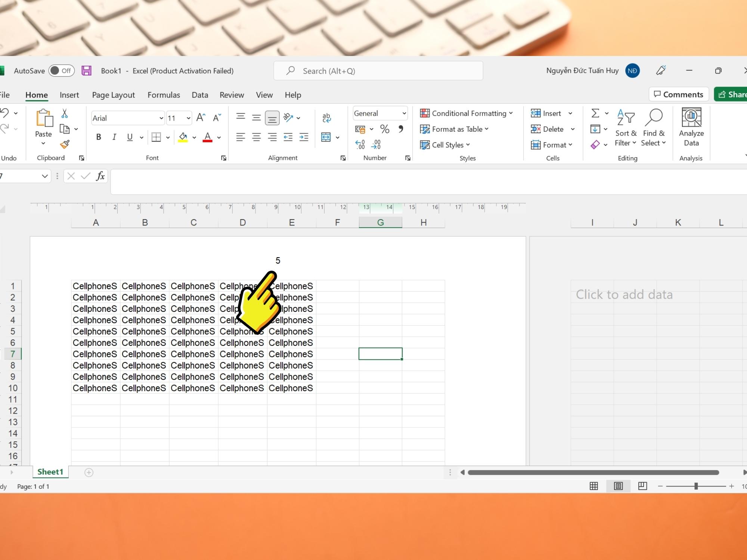Apply the red font color
Viewport: 747px width, 560px height.
click(x=208, y=137)
